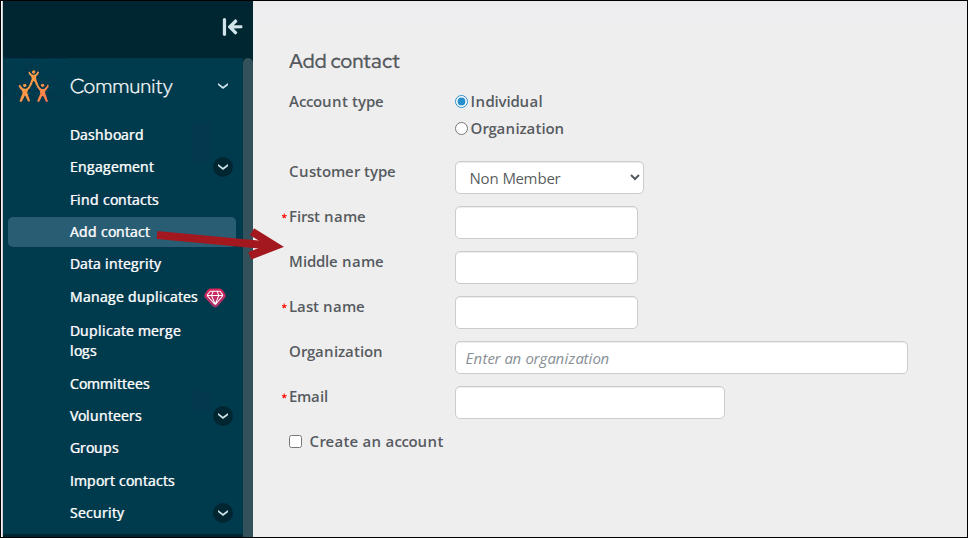Go to Find contacts

click(x=114, y=200)
